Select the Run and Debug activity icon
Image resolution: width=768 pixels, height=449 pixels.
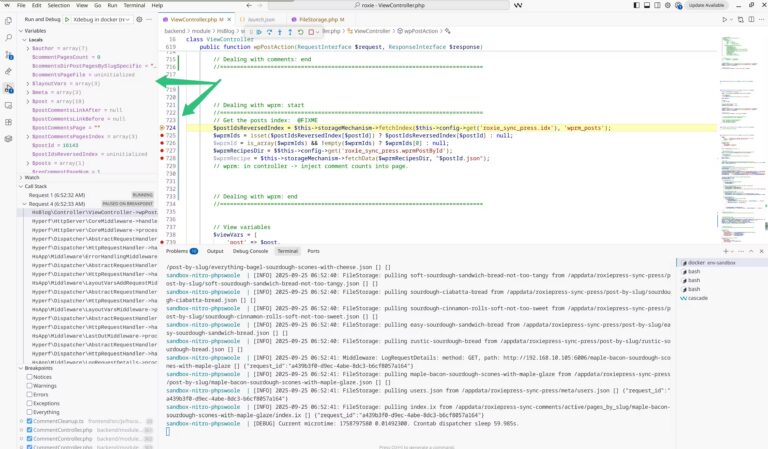pos(8,89)
